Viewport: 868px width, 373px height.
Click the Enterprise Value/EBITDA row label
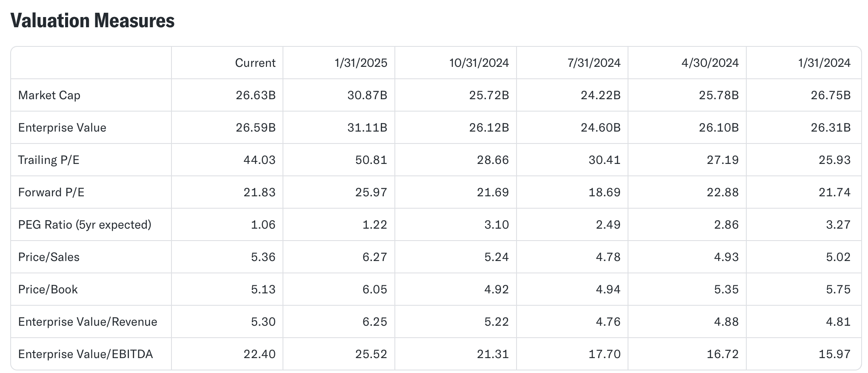pyautogui.click(x=86, y=354)
